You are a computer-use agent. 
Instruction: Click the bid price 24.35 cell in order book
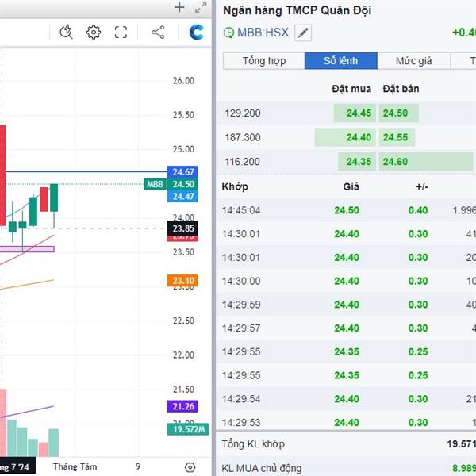pos(357,162)
